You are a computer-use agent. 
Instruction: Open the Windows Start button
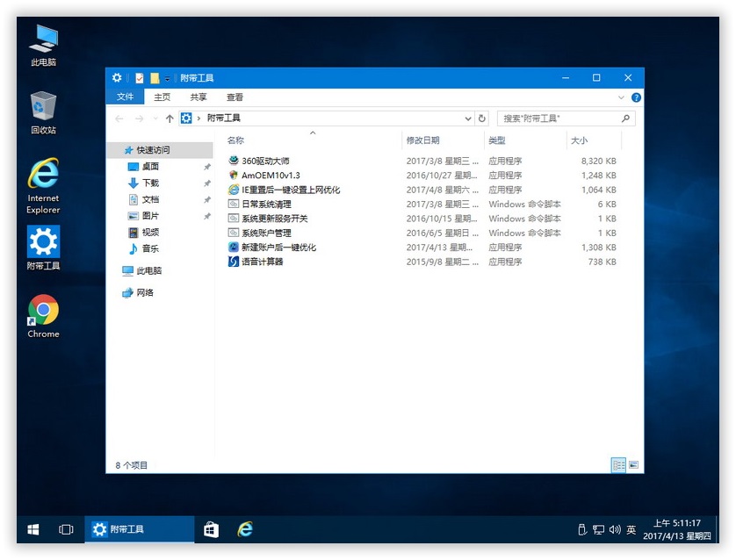(32, 529)
